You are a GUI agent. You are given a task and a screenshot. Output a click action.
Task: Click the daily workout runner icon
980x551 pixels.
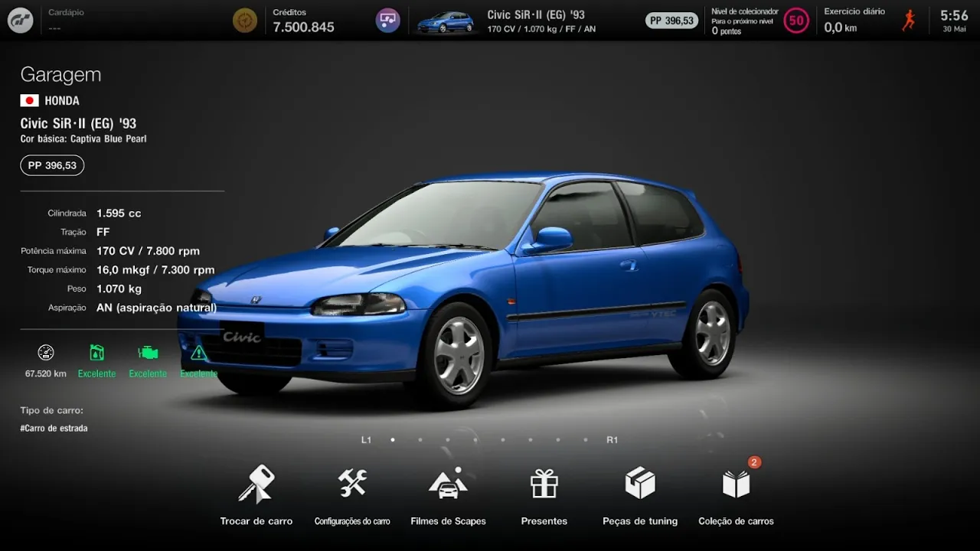pos(909,21)
